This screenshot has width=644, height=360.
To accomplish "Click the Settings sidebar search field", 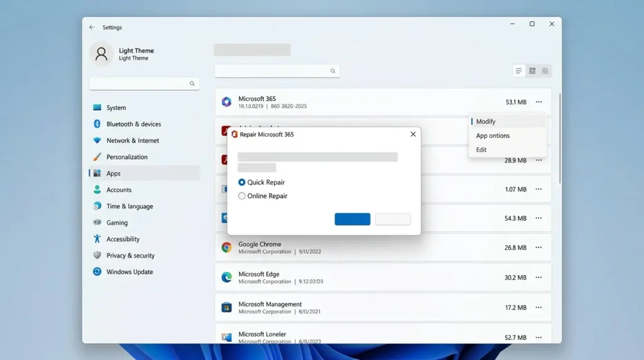I will [144, 84].
